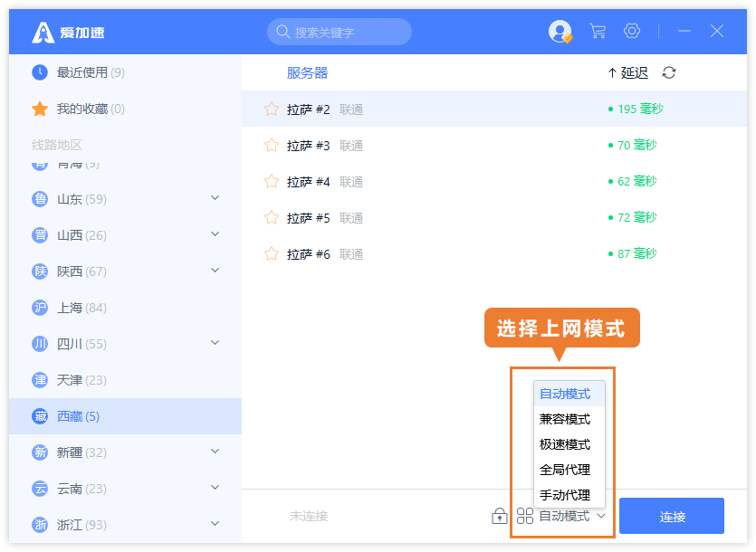Click the grid icon beside 自动模式

[524, 516]
